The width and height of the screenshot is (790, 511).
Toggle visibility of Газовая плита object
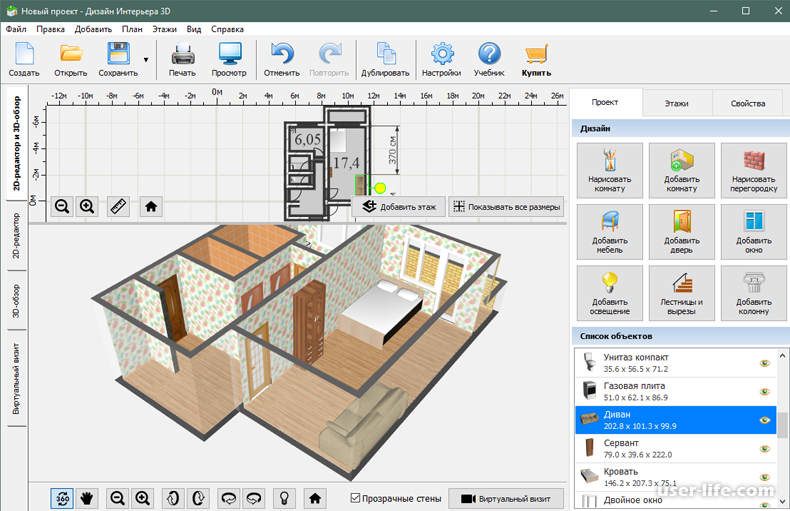(765, 391)
